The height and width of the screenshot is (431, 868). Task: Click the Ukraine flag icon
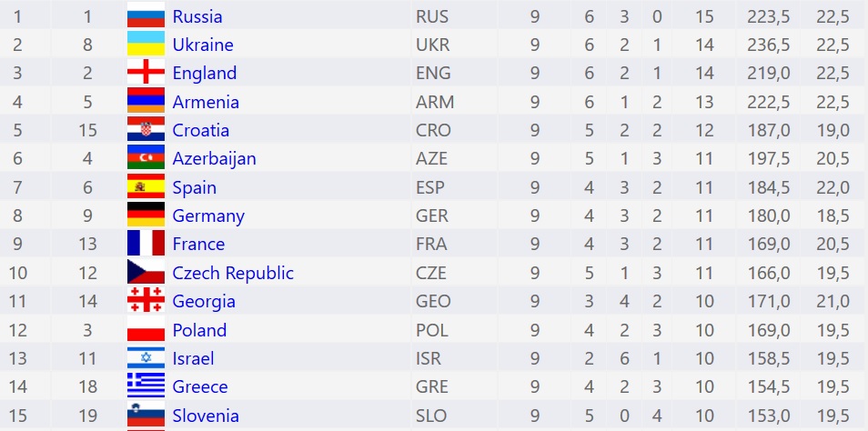tap(146, 43)
